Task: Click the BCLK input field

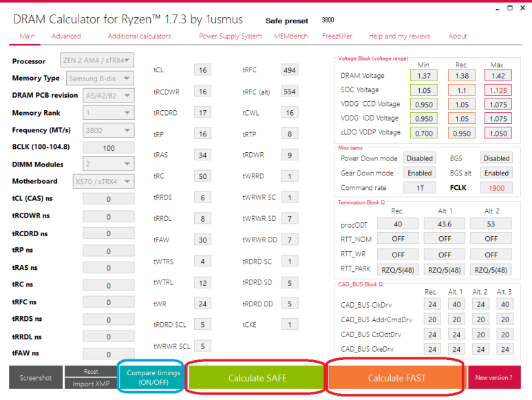Action: tap(109, 148)
